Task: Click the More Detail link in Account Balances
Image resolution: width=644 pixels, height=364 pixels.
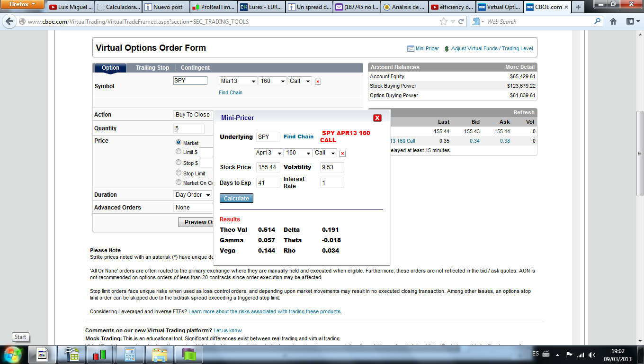Action: click(520, 67)
